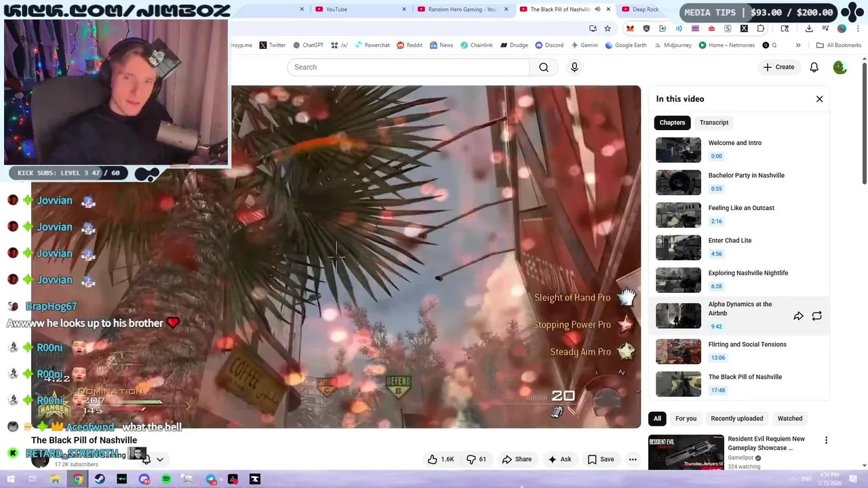The image size is (868, 488).
Task: Open the Chrome extensions puzzle icon
Action: coord(760,28)
